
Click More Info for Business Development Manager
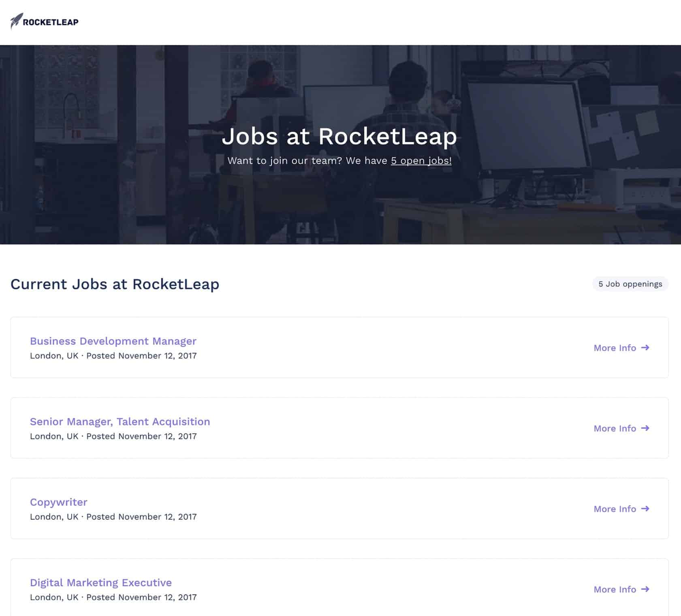[x=621, y=348]
